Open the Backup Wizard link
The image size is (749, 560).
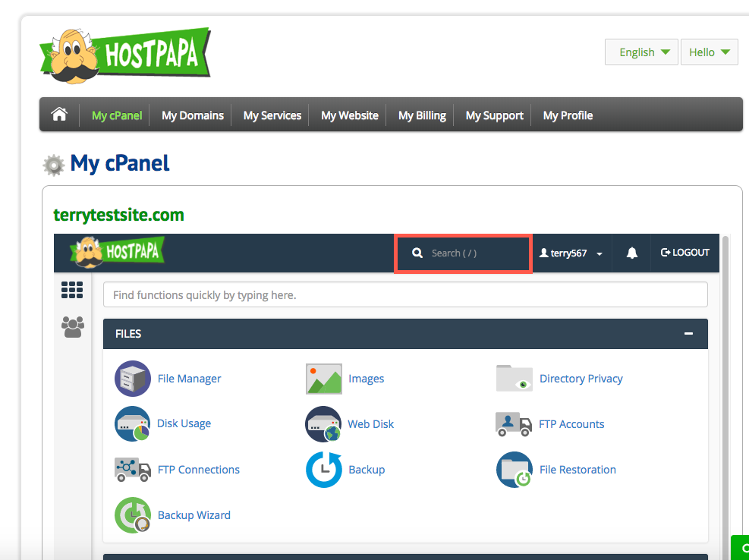point(194,515)
